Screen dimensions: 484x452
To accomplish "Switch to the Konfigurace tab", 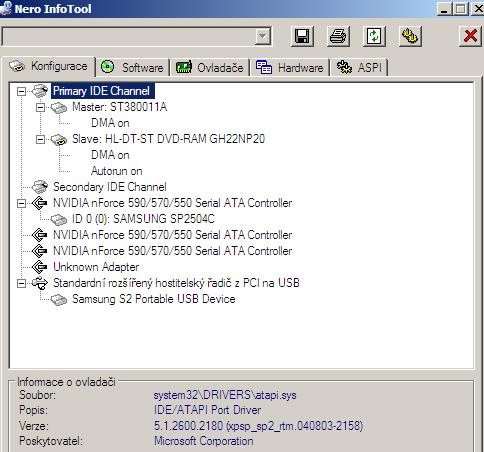I will pos(49,66).
